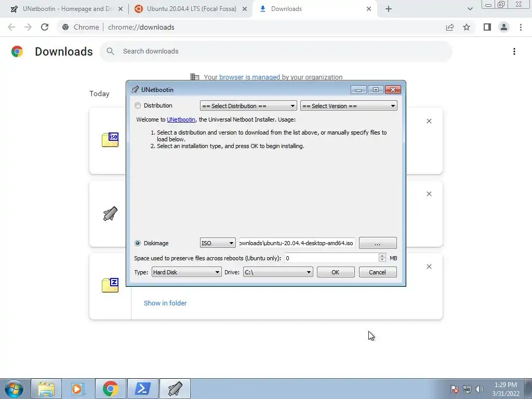
Task: Open PowerShell from taskbar
Action: tap(142, 389)
